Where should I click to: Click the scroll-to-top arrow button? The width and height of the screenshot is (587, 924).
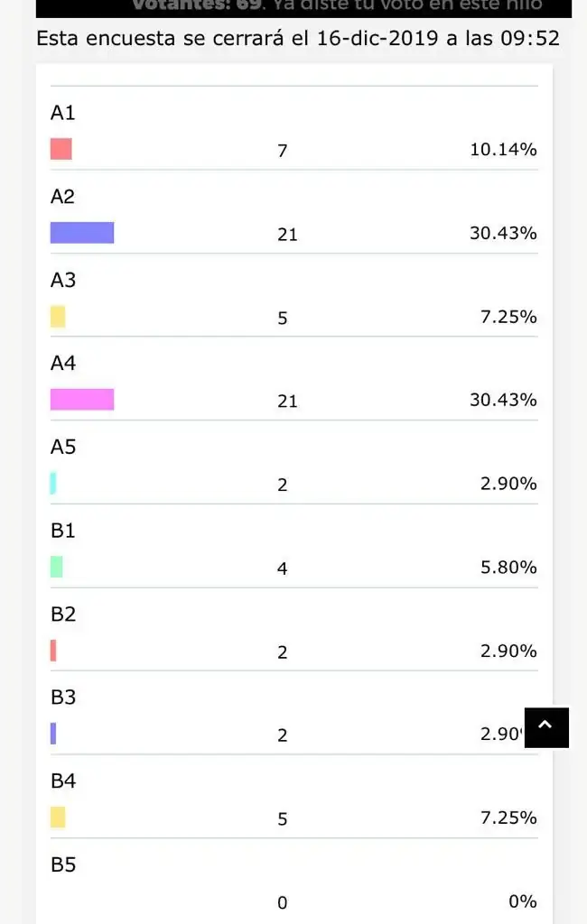coord(546,727)
